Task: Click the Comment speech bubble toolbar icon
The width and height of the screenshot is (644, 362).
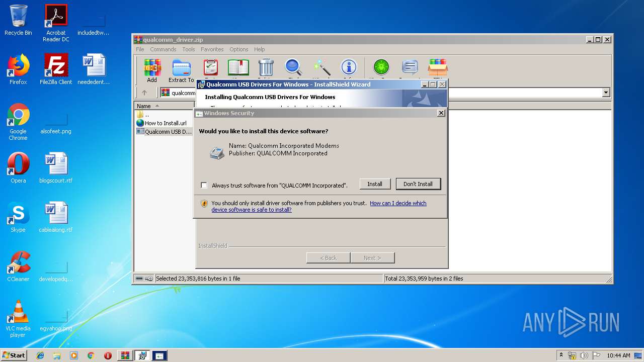Action: pyautogui.click(x=410, y=67)
